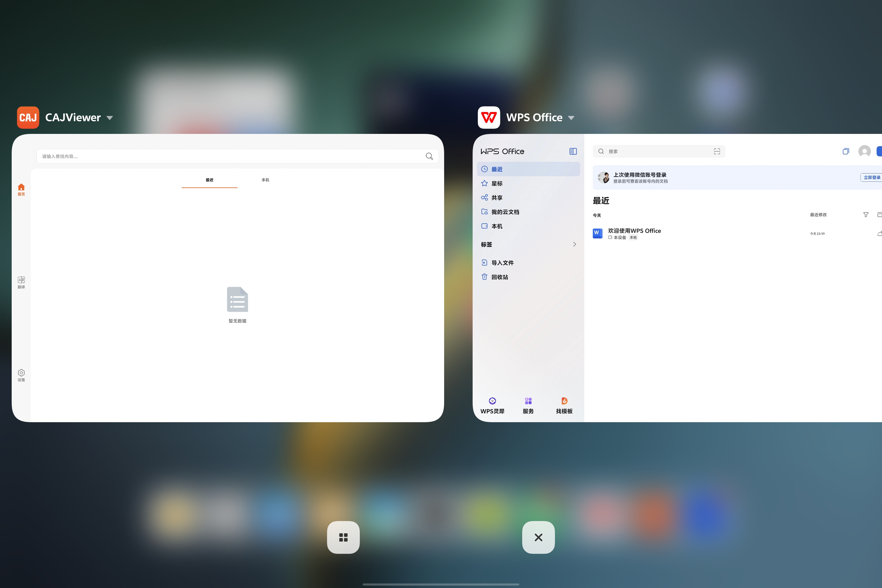882x588 pixels.
Task: Click the 最近 heading in WPS main pane
Action: [x=601, y=201]
